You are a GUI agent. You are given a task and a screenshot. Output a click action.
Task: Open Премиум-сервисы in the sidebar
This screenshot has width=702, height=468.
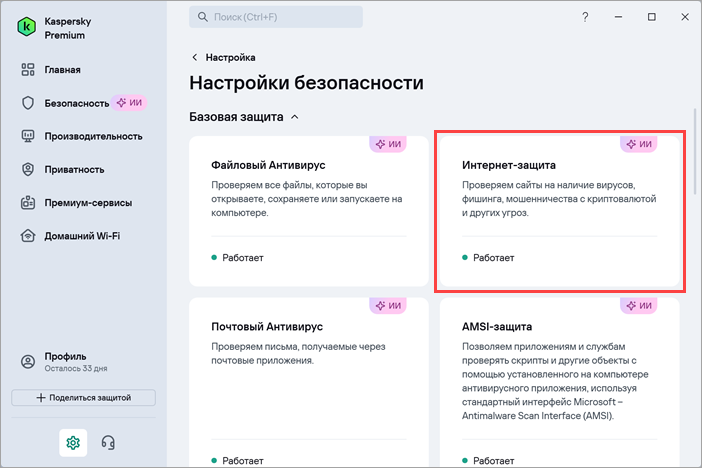click(x=88, y=203)
